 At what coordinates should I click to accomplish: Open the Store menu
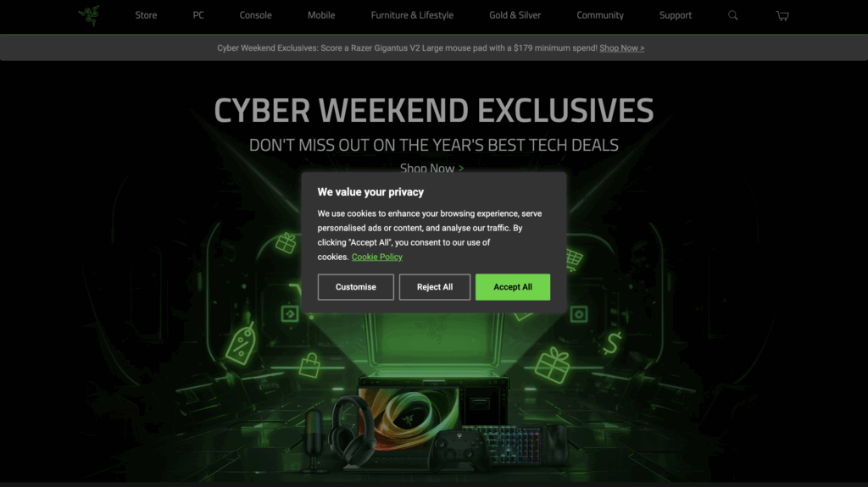click(146, 15)
